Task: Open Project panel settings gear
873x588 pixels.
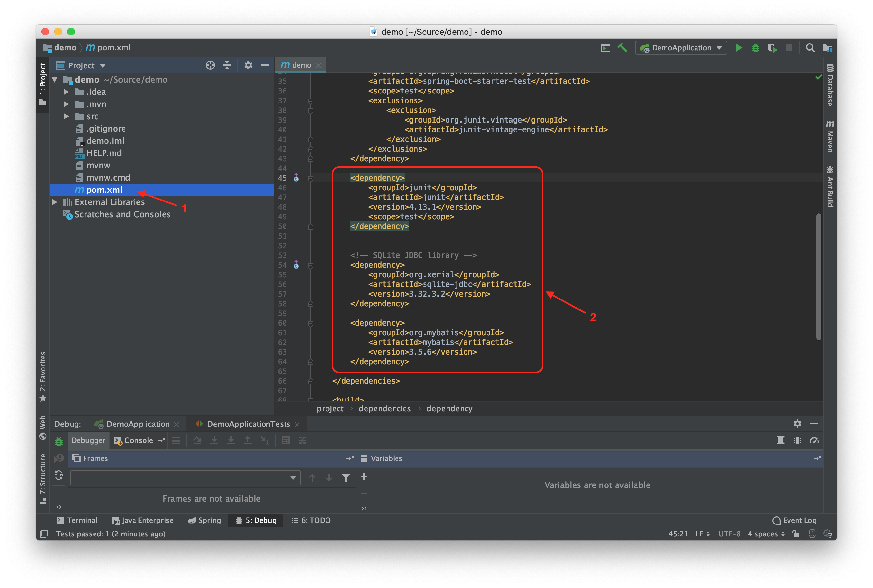Action: [248, 65]
